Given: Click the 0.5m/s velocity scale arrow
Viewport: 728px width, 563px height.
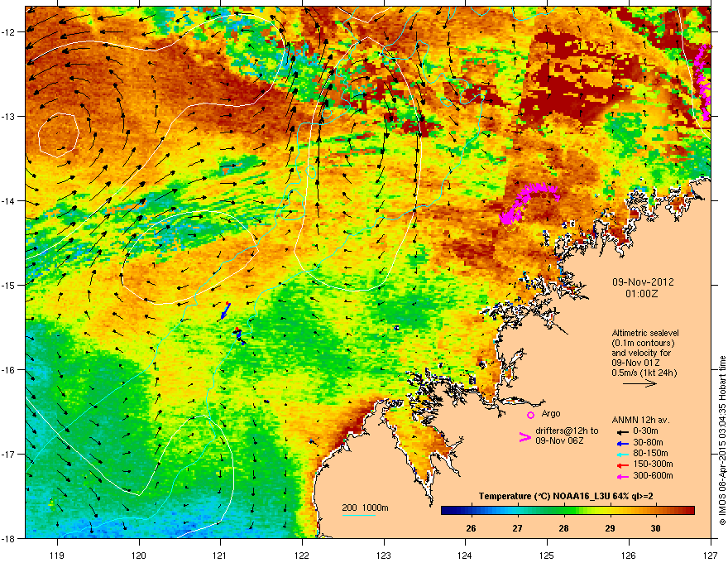Looking at the screenshot, I should [639, 383].
